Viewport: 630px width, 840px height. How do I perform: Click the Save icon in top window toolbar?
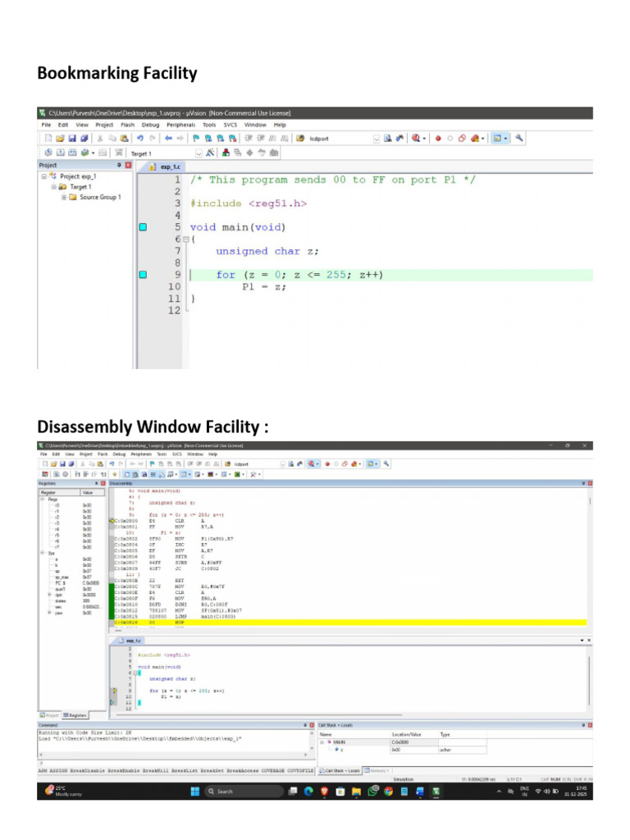[x=72, y=138]
